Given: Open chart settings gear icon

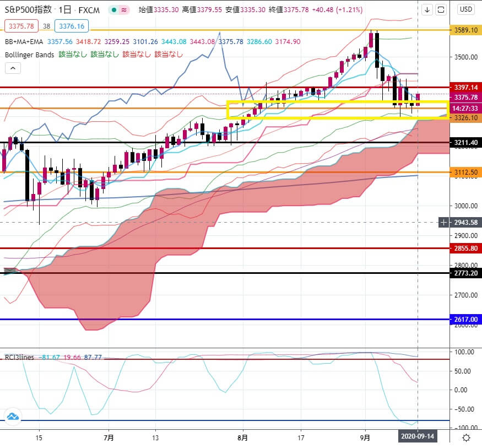Looking at the screenshot, I should pos(466,438).
